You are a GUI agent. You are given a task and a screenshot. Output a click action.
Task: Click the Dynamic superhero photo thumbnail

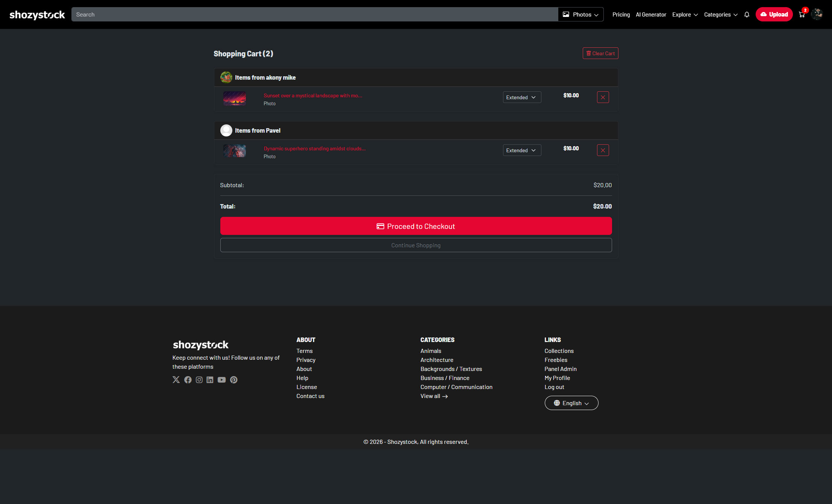[235, 151]
